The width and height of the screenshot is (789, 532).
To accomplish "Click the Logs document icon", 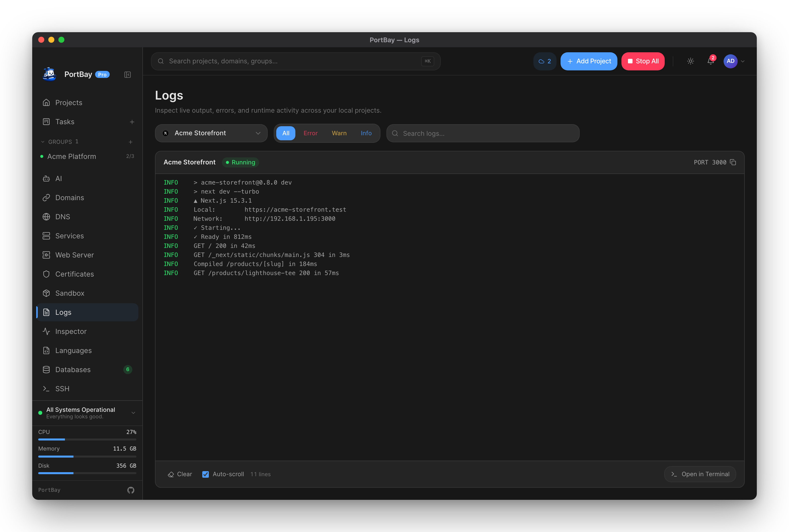I will pos(47,312).
